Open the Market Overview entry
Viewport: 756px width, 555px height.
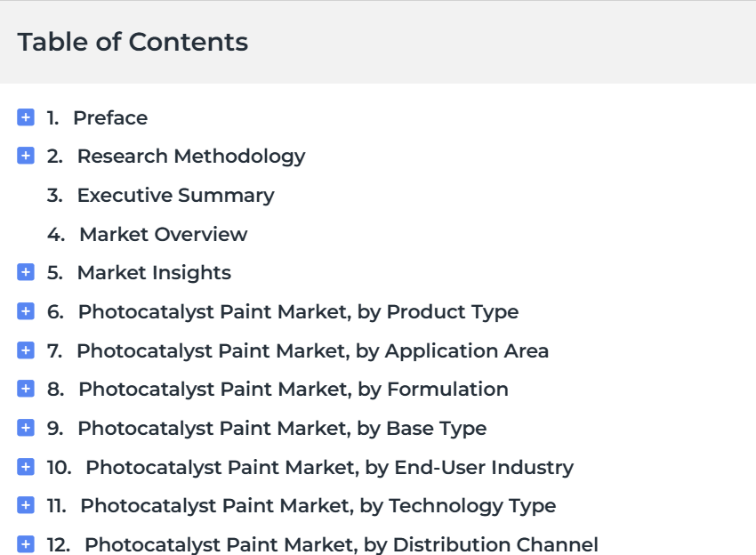[163, 235]
